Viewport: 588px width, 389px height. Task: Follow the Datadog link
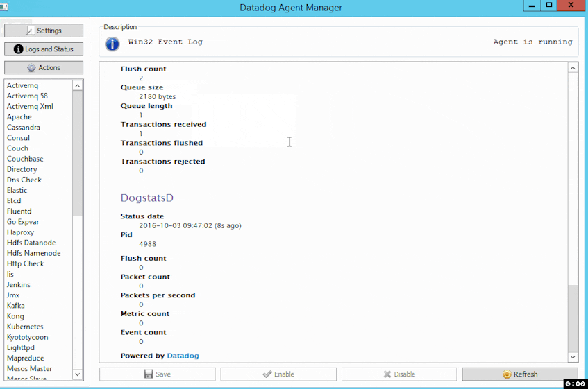[183, 356]
